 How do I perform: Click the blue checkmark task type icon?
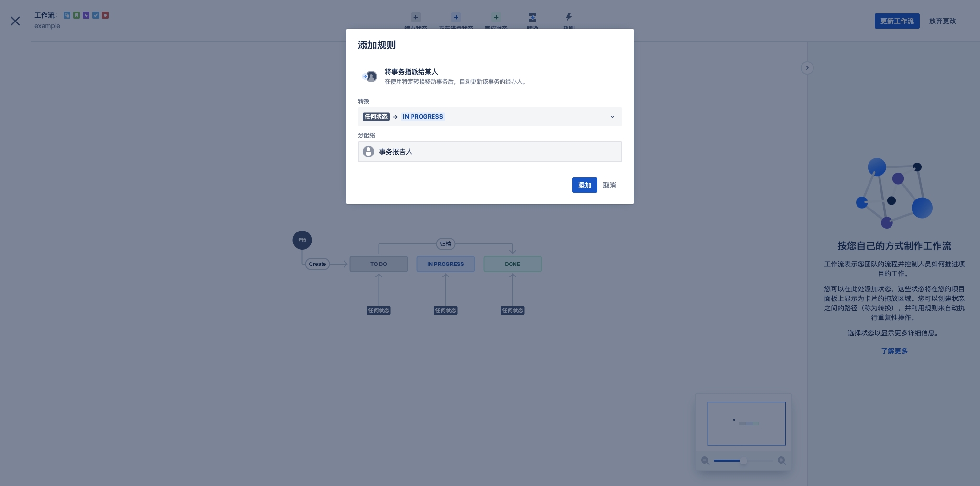96,15
